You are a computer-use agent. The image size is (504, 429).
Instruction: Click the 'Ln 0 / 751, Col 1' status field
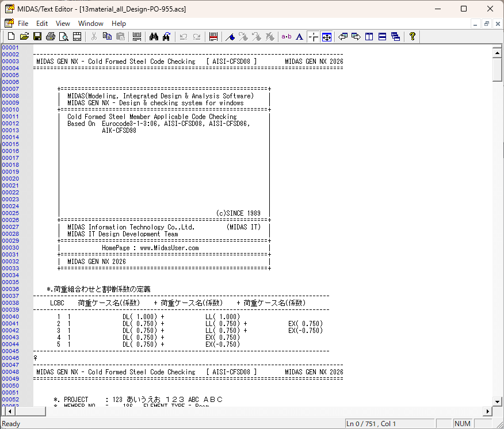390,424
